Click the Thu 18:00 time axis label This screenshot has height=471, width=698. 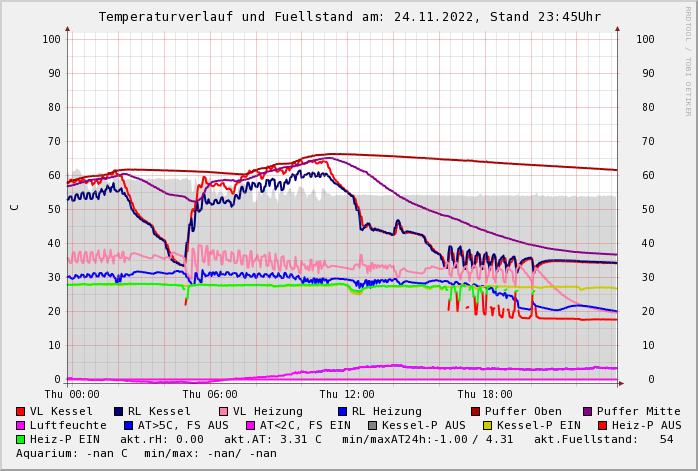(x=484, y=394)
